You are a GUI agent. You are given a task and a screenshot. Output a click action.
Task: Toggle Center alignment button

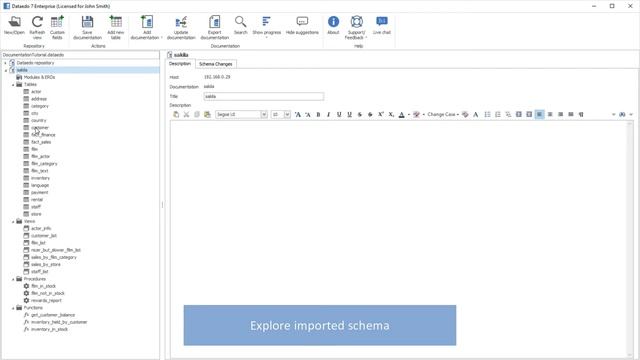tap(550, 115)
